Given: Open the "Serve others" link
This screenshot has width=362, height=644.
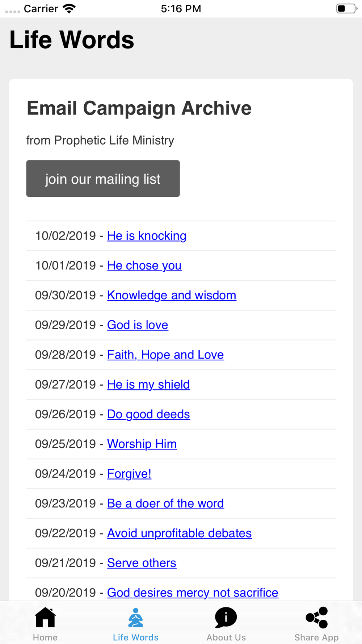Looking at the screenshot, I should pos(142,563).
